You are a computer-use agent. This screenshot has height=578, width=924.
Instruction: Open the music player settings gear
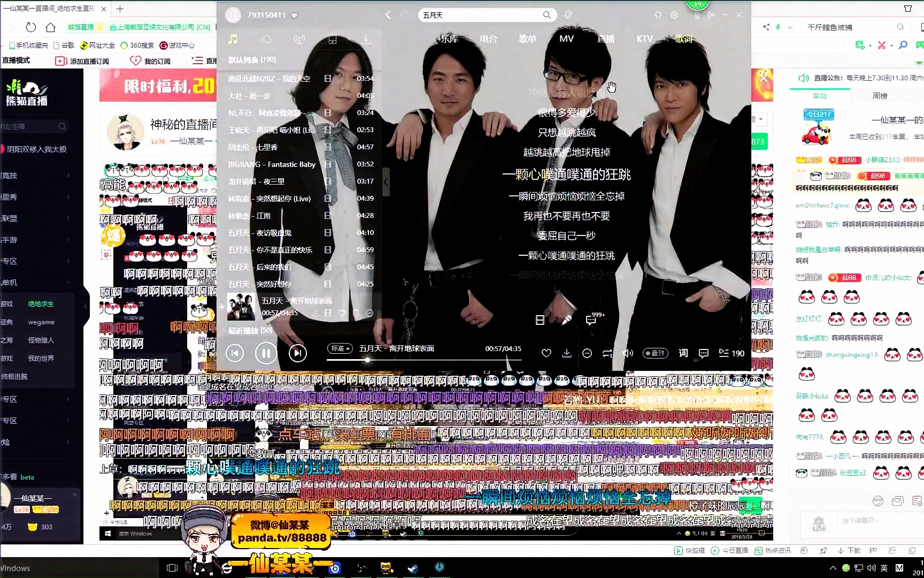point(674,15)
